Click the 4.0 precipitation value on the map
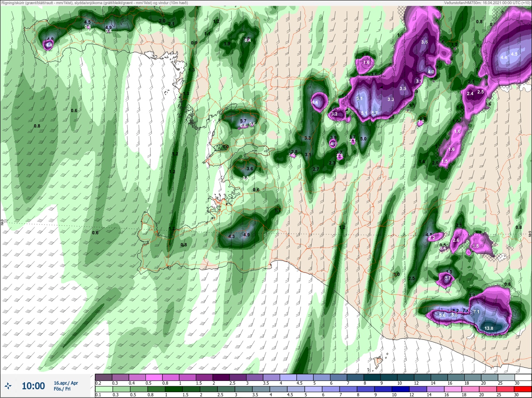 [x=431, y=71]
